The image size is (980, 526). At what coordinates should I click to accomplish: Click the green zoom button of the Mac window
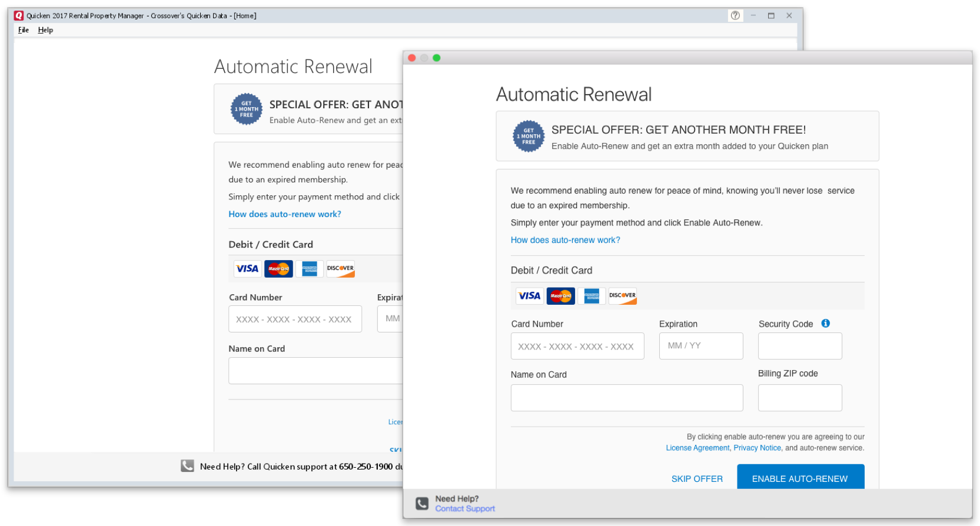(x=437, y=58)
